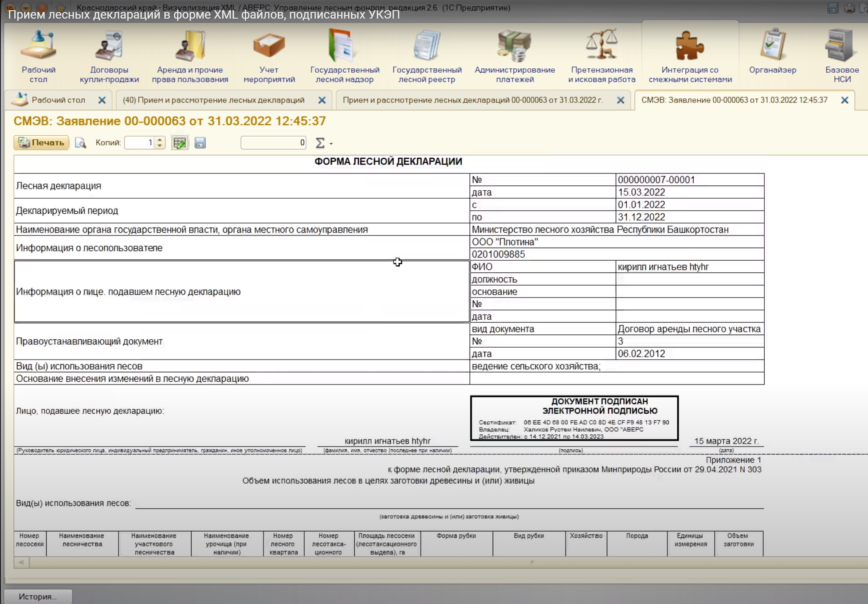Close the СМЭВ: Заявление tab
The image size is (868, 604).
pos(845,100)
